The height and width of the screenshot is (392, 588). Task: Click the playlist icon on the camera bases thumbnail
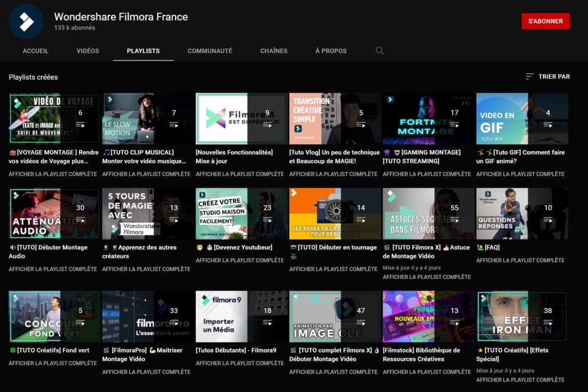tap(361, 220)
